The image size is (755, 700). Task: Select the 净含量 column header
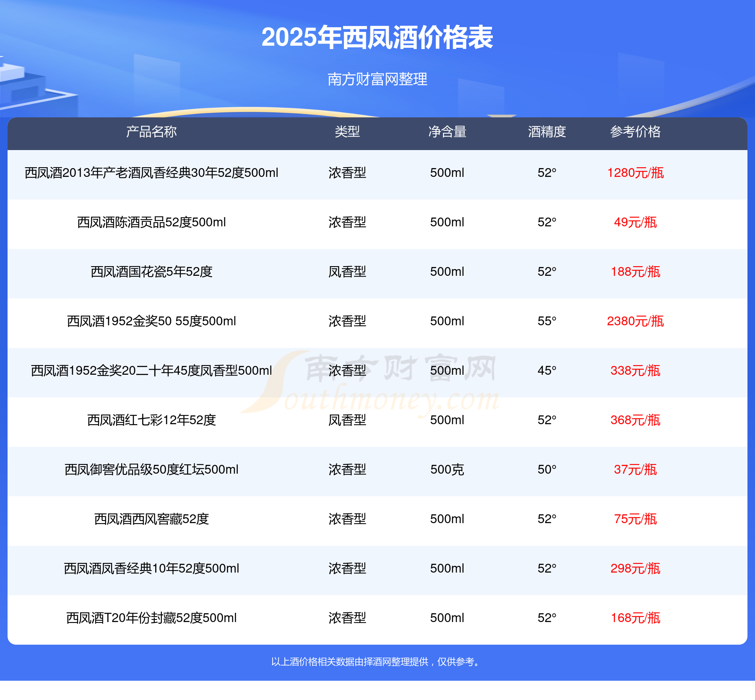[x=447, y=132]
